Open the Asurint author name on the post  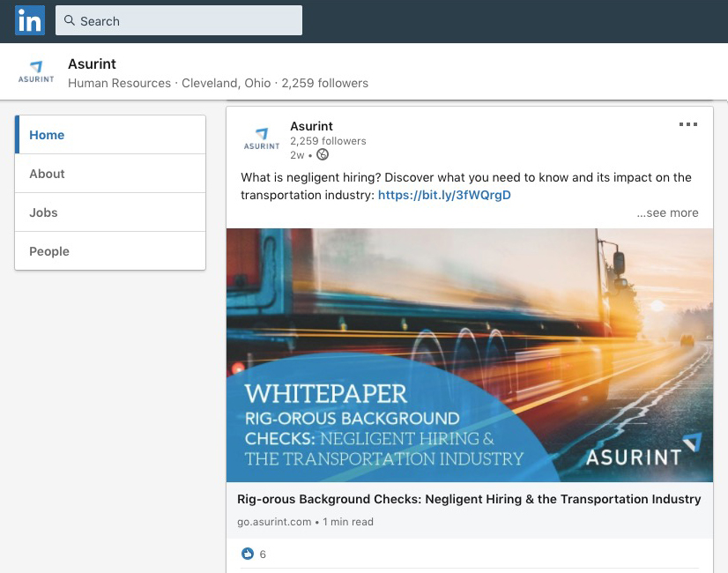pyautogui.click(x=311, y=126)
